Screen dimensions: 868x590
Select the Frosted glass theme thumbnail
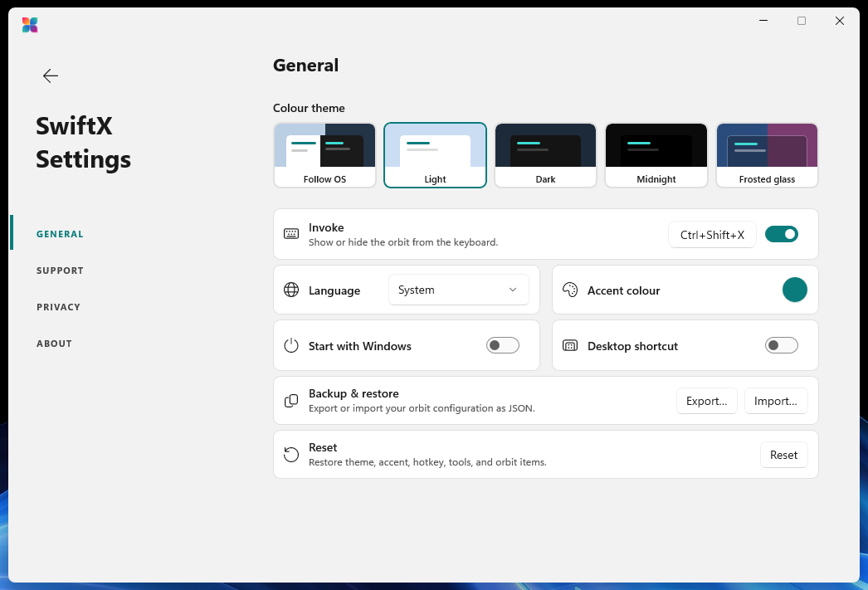[x=767, y=155]
